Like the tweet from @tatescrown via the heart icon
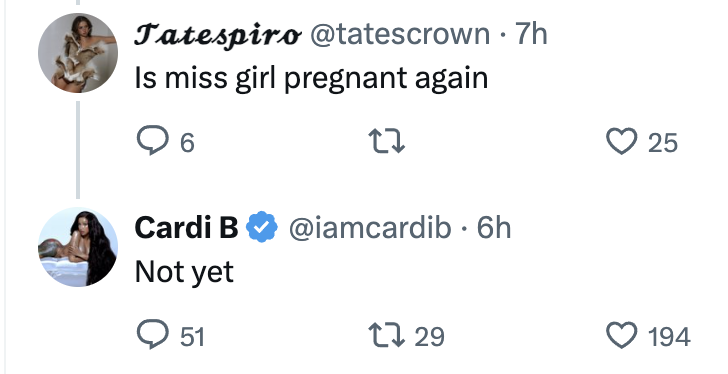Screen dimensions: 728x374 622,142
